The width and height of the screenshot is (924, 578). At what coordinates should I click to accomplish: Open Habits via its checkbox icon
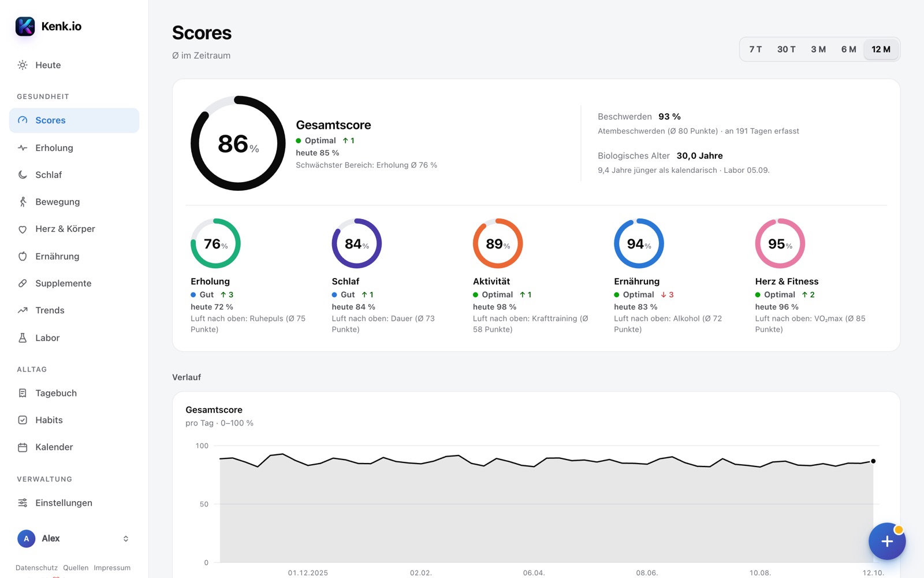point(23,420)
